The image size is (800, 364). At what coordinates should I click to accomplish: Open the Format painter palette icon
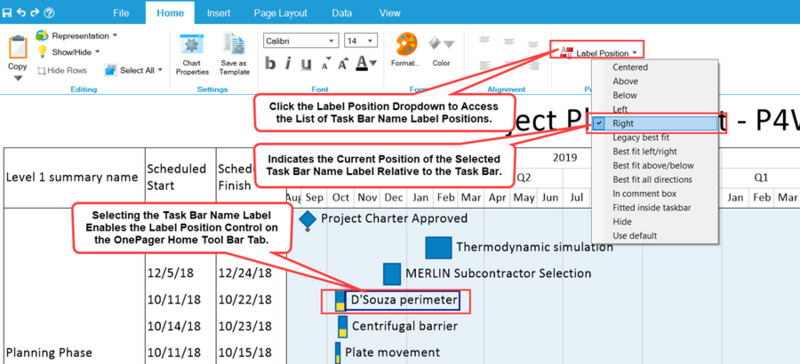pos(407,44)
